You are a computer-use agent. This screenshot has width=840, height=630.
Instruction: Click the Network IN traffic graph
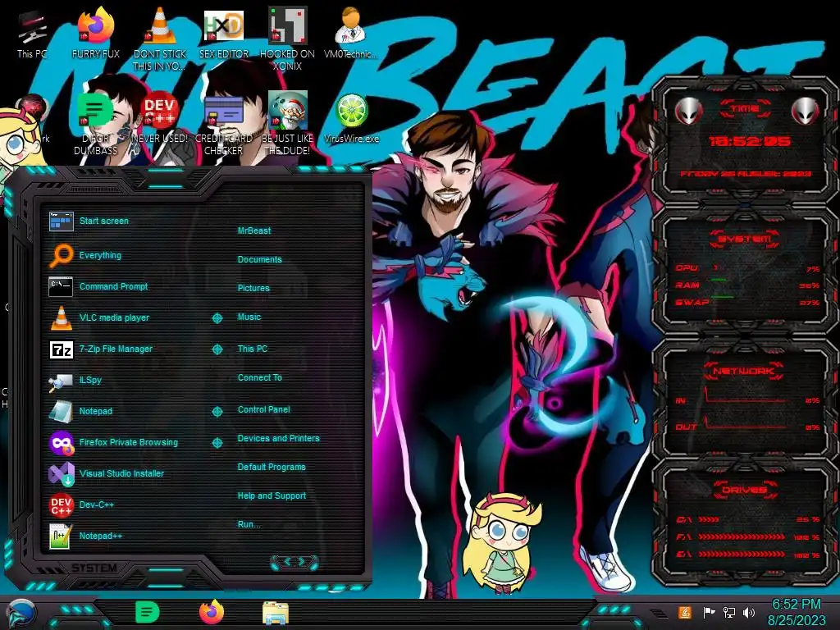(746, 395)
